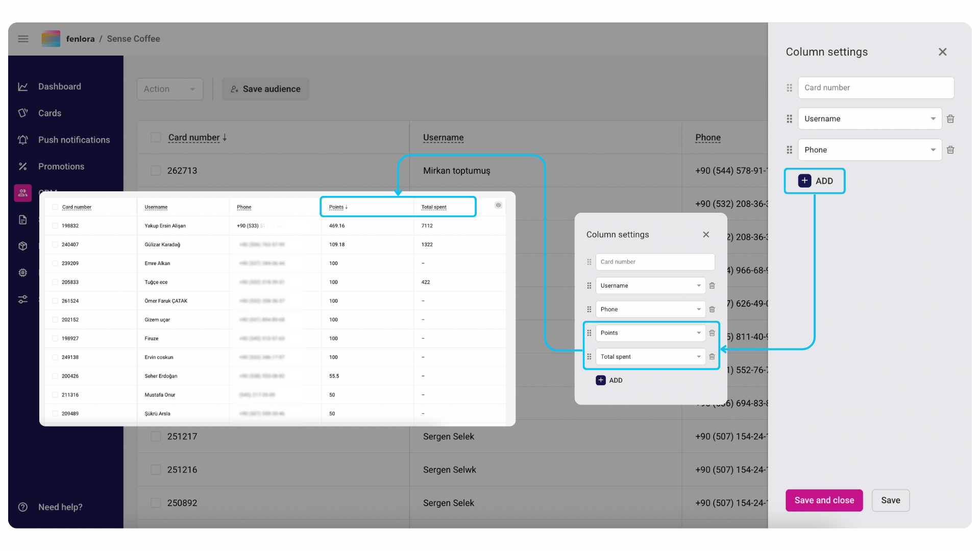
Task: Click the Save button
Action: (891, 500)
